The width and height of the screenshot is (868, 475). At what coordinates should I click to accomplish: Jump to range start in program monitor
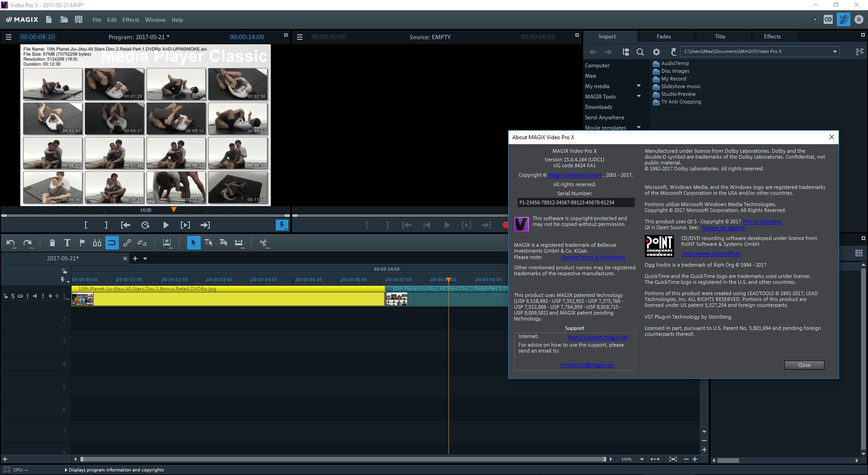click(x=126, y=225)
